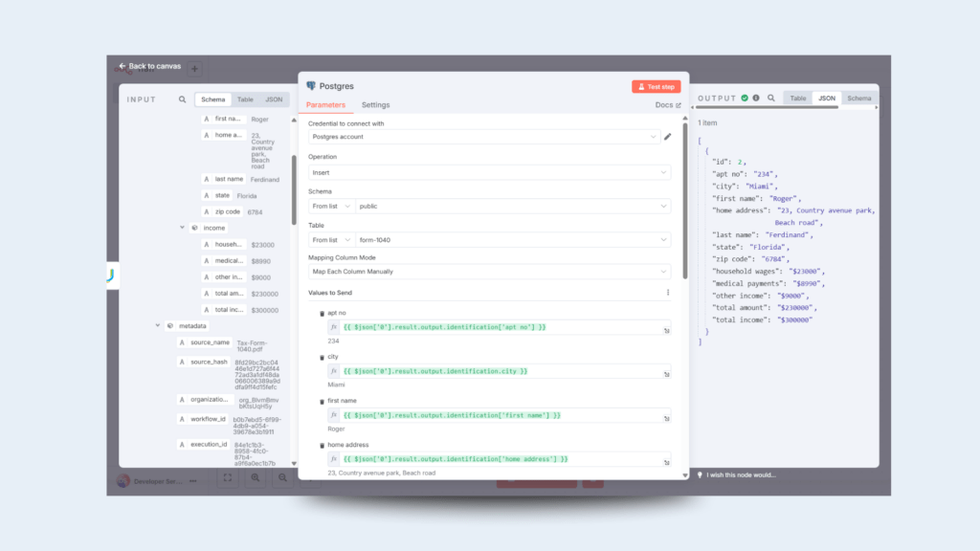Open the Operation dropdown showing Insert
Screen dimensions: 980x551
click(x=489, y=172)
